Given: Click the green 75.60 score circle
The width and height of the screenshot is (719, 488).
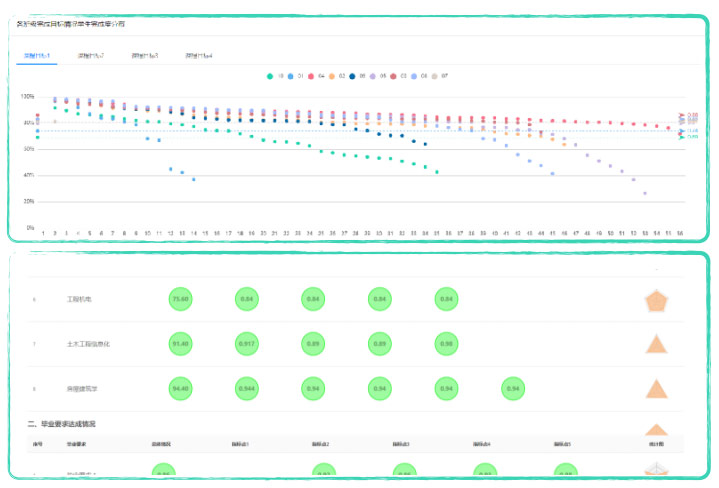Looking at the screenshot, I should point(181,299).
